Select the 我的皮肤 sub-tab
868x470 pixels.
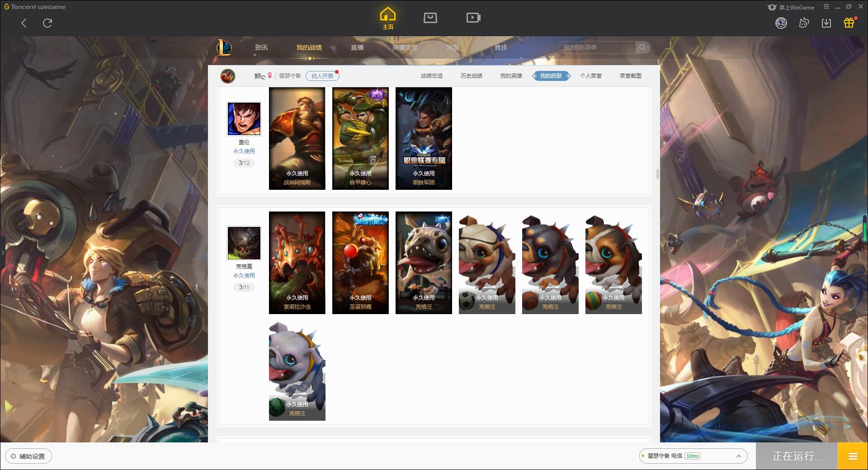tap(551, 76)
